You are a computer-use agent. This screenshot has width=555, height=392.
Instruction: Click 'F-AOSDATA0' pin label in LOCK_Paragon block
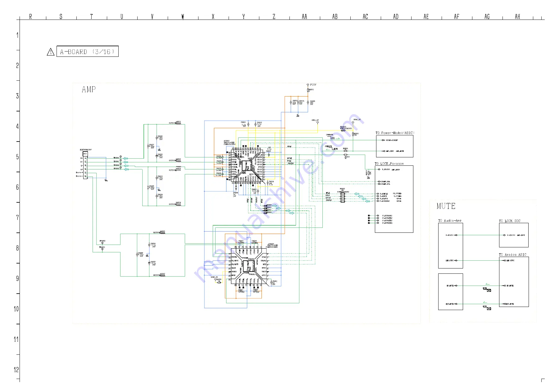[385, 201]
